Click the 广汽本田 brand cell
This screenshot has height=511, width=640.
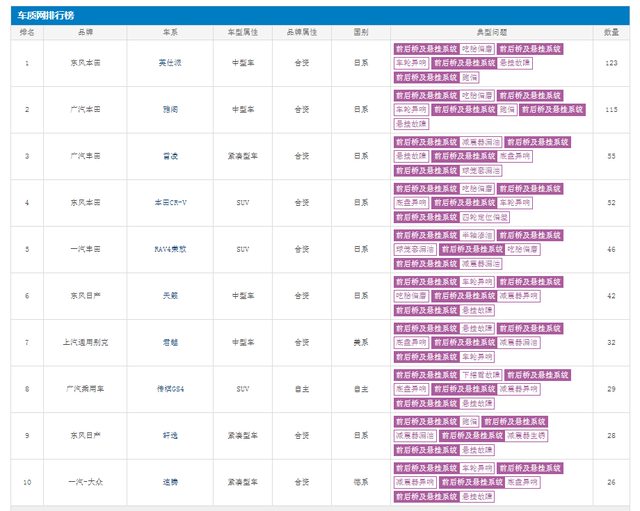pos(85,109)
